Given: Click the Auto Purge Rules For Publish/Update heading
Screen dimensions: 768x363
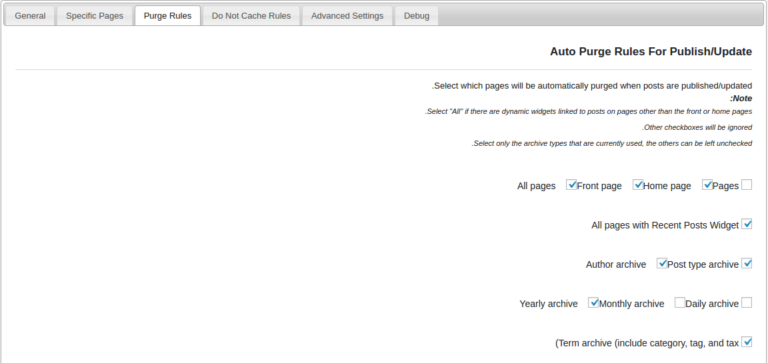Looking at the screenshot, I should click(x=650, y=51).
